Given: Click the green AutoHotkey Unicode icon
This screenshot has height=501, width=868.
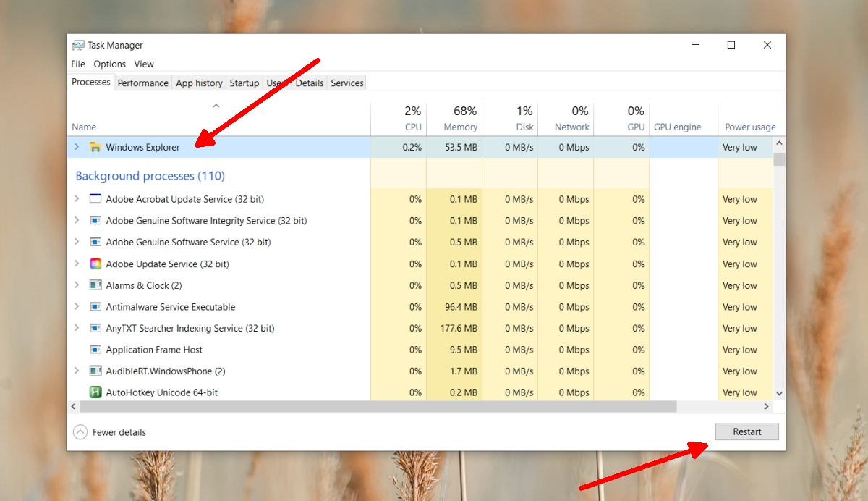Looking at the screenshot, I should tap(95, 392).
